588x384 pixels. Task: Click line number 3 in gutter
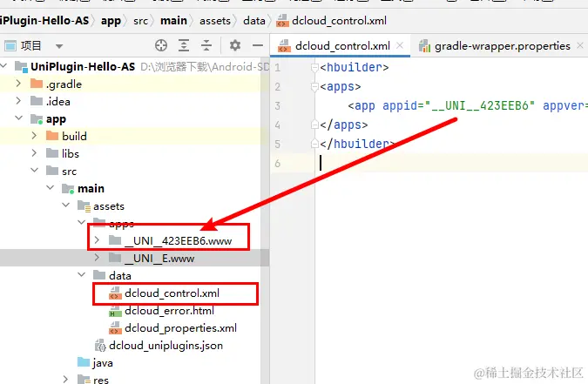(278, 105)
